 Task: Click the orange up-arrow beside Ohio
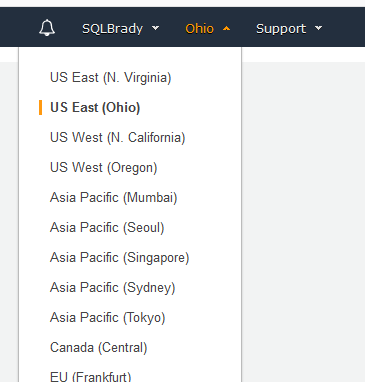pyautogui.click(x=226, y=29)
